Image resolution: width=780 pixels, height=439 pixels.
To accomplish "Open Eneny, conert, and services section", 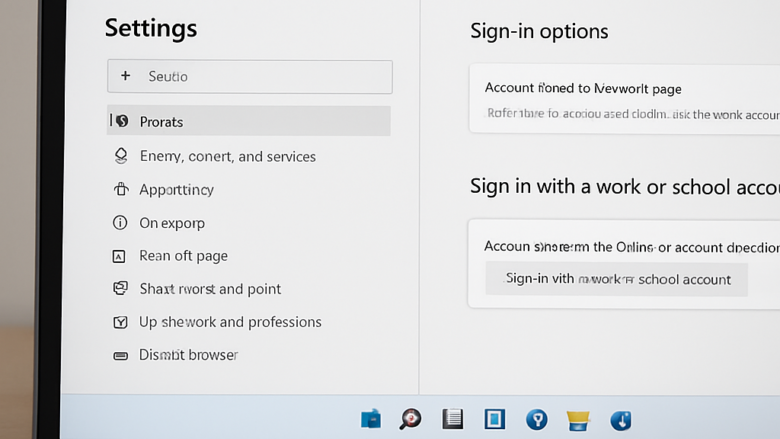I will (x=227, y=156).
